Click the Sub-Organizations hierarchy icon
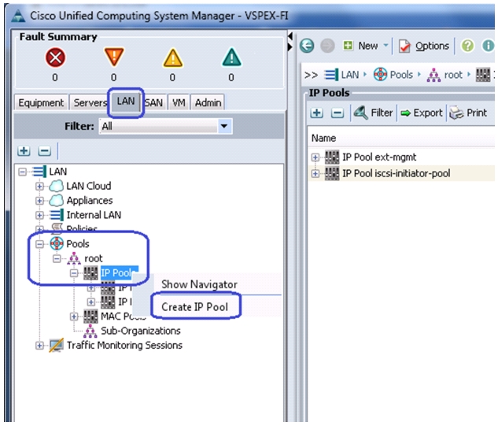Image resolution: width=498 pixels, height=448 pixels. (90, 331)
